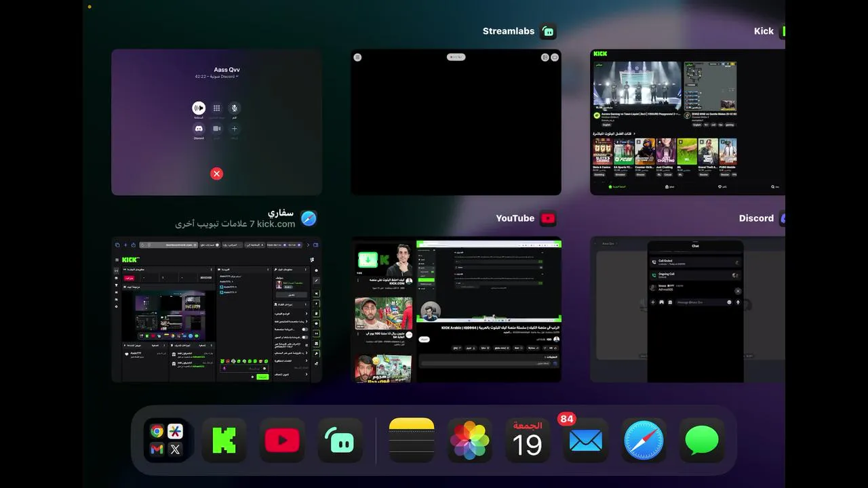Open the Notes app in the dock

[x=412, y=441]
